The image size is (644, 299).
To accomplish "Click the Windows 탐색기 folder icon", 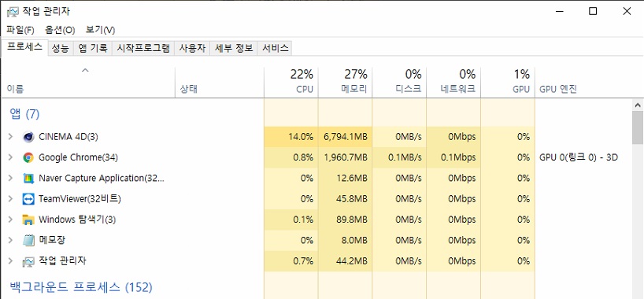I will (x=28, y=220).
